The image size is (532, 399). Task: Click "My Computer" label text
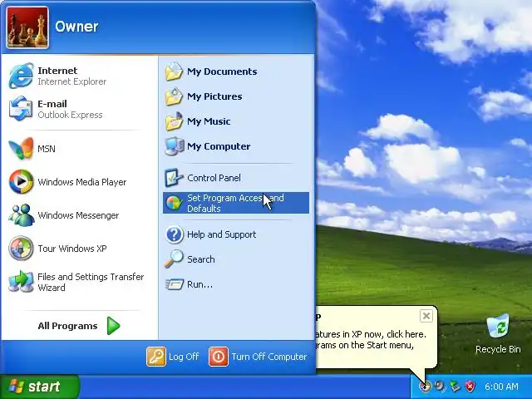click(x=219, y=146)
